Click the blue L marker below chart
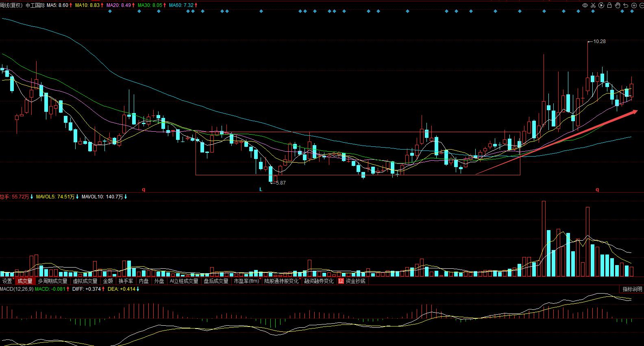 pyautogui.click(x=261, y=189)
